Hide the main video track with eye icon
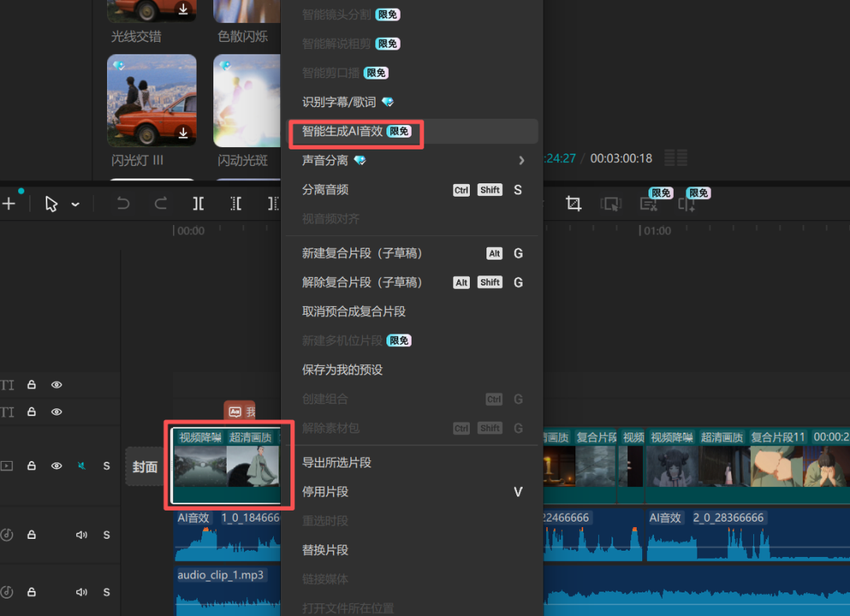This screenshot has height=616, width=850. 57,466
